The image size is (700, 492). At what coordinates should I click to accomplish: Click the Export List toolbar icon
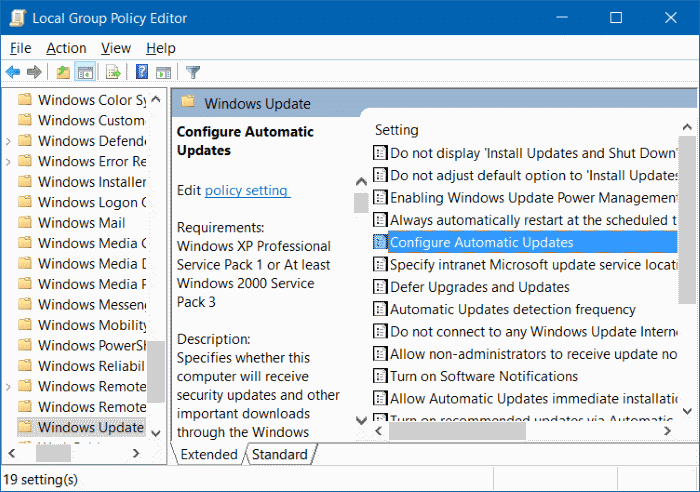[113, 72]
